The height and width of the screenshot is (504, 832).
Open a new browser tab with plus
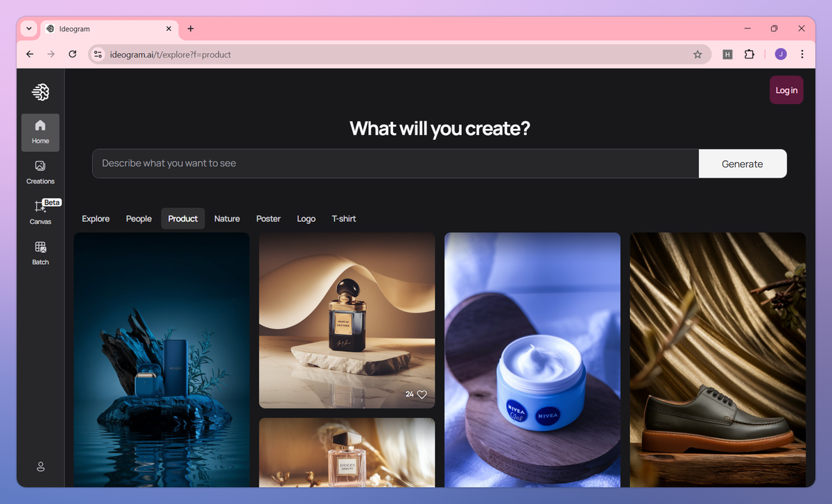[191, 28]
